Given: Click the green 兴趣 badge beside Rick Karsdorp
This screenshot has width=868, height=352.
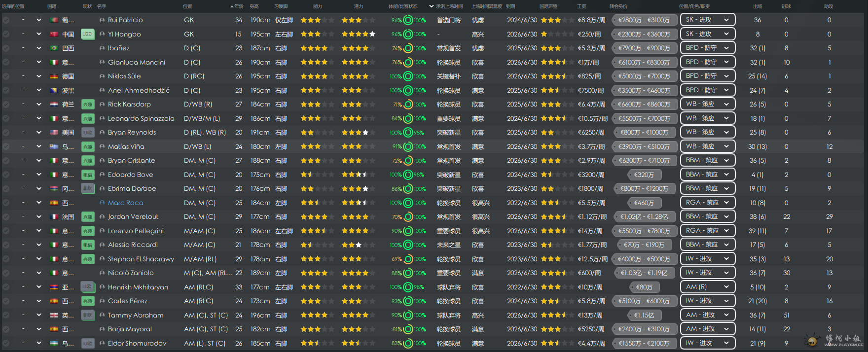Looking at the screenshot, I should (87, 105).
